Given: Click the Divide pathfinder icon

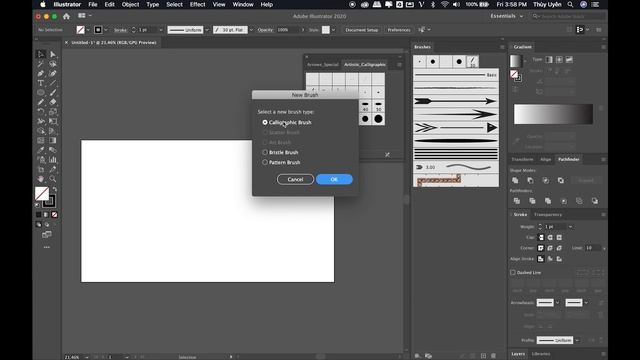Looking at the screenshot, I should [517, 201].
